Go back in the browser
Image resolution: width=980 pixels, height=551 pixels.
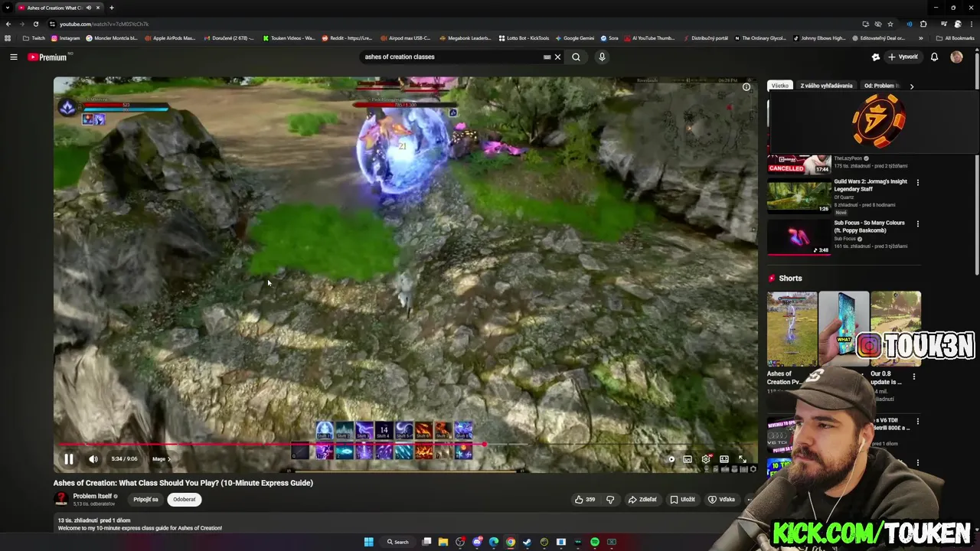(x=8, y=24)
